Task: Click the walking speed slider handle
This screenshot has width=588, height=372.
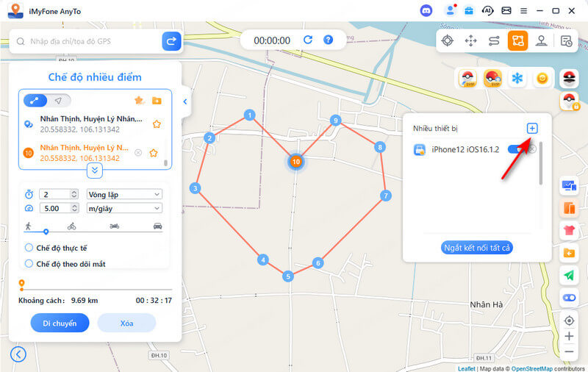Action: point(46,232)
